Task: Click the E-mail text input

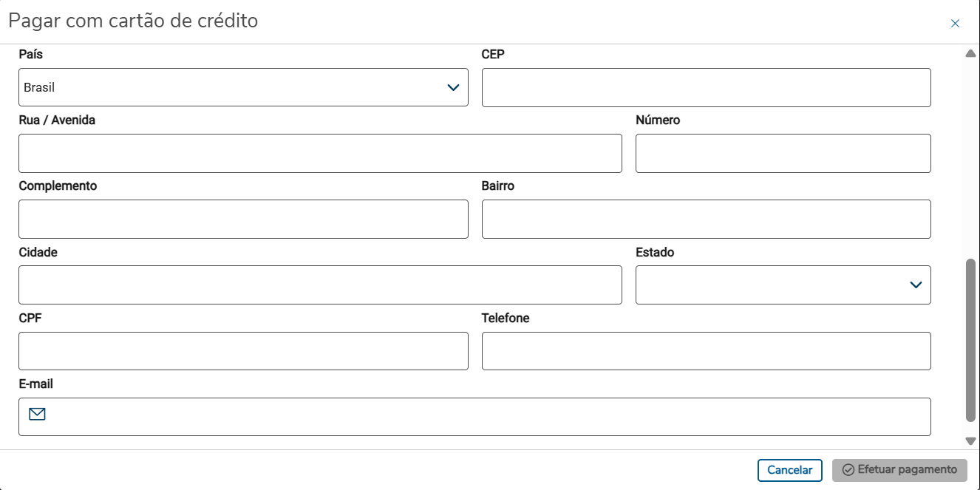Action: click(x=488, y=417)
